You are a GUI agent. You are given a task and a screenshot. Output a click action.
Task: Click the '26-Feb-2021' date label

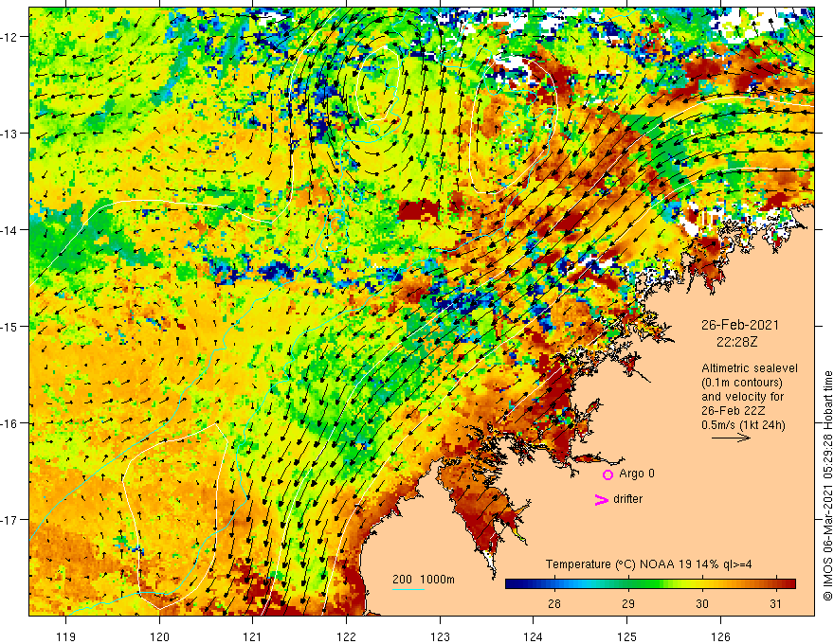click(x=740, y=325)
